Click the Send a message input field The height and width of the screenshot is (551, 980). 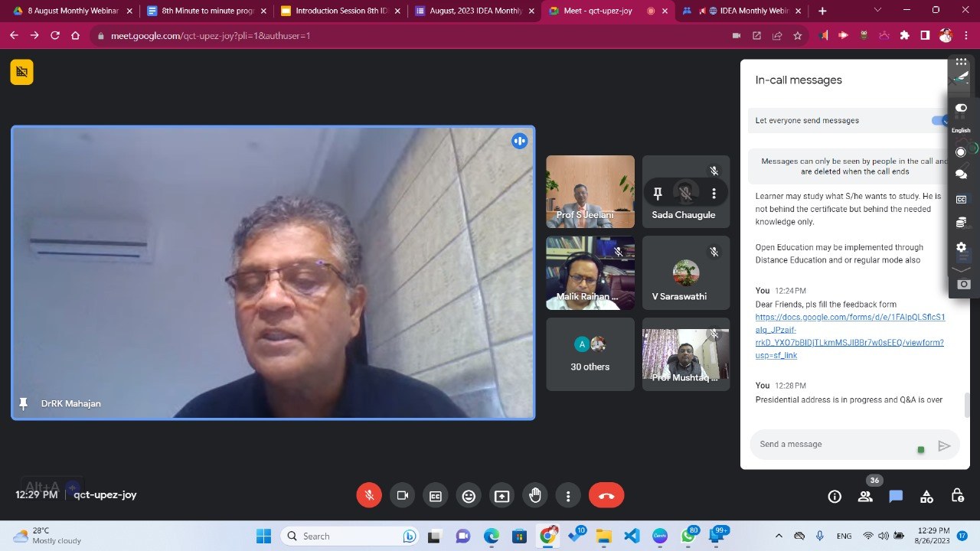(835, 444)
